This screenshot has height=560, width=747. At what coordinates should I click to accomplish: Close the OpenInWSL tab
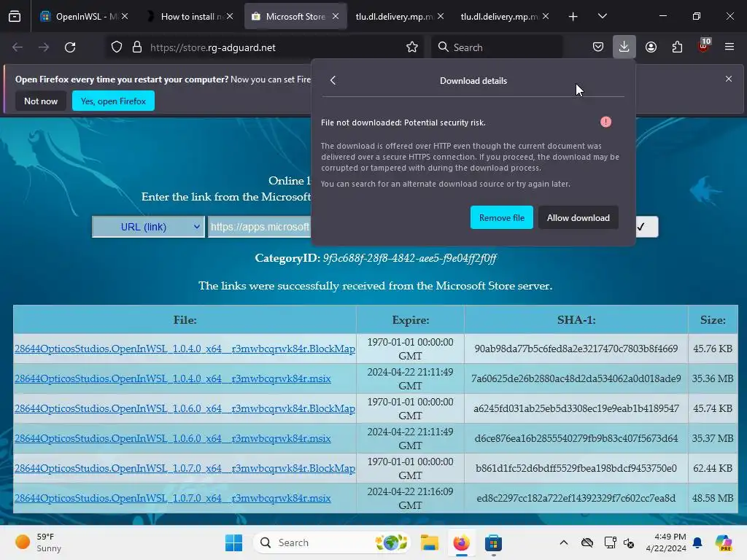(125, 17)
